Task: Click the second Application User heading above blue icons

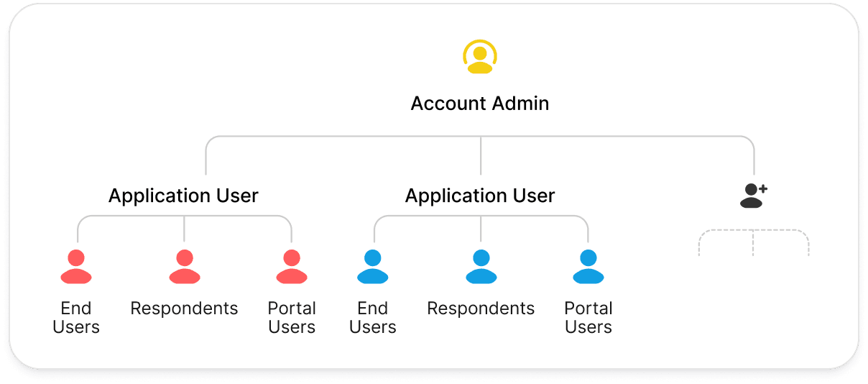Action: point(480,196)
